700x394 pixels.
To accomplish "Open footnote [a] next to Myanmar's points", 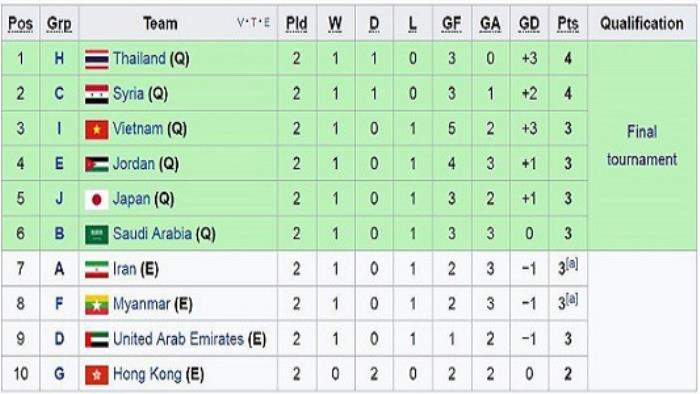I will 572,299.
